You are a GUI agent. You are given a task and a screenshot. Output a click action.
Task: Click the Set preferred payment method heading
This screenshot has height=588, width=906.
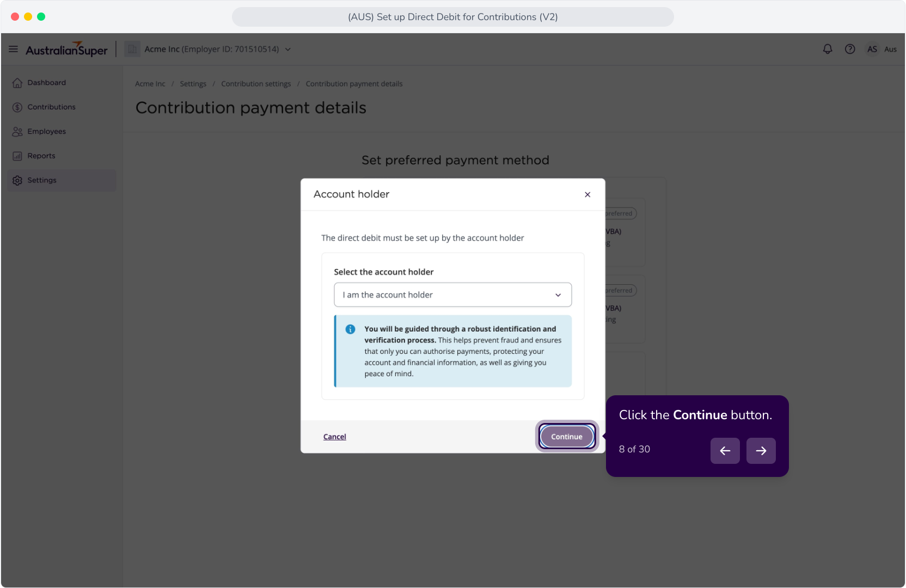[456, 160]
